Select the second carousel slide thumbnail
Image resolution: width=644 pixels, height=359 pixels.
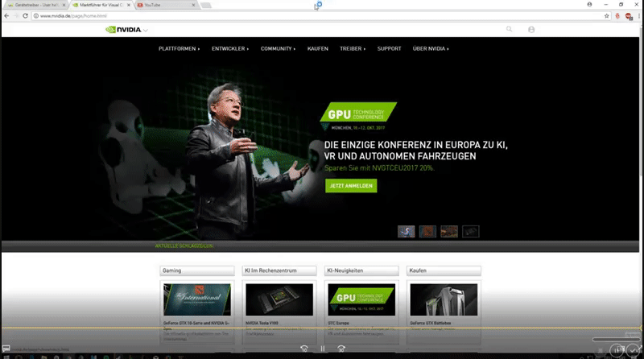(427, 231)
